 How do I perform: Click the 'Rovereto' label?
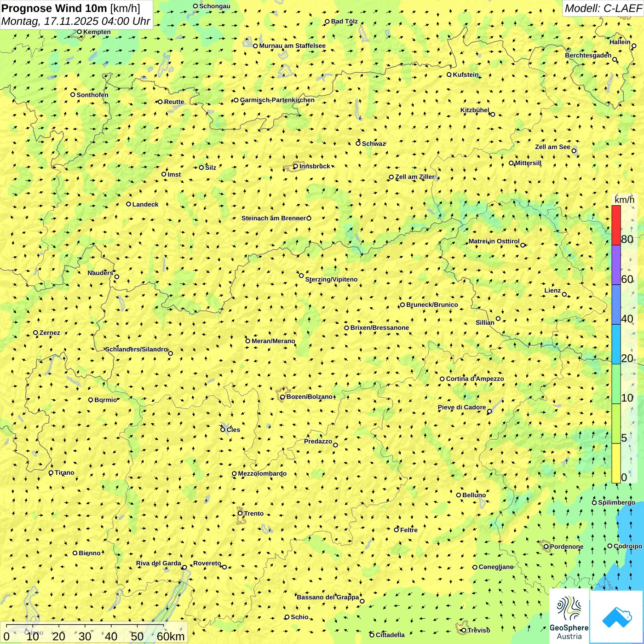pos(207,563)
